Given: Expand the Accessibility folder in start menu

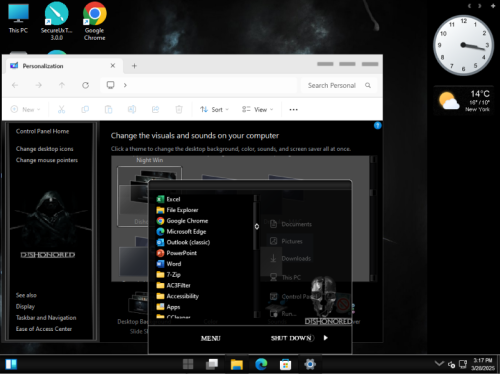Looking at the screenshot, I should pos(178,296).
